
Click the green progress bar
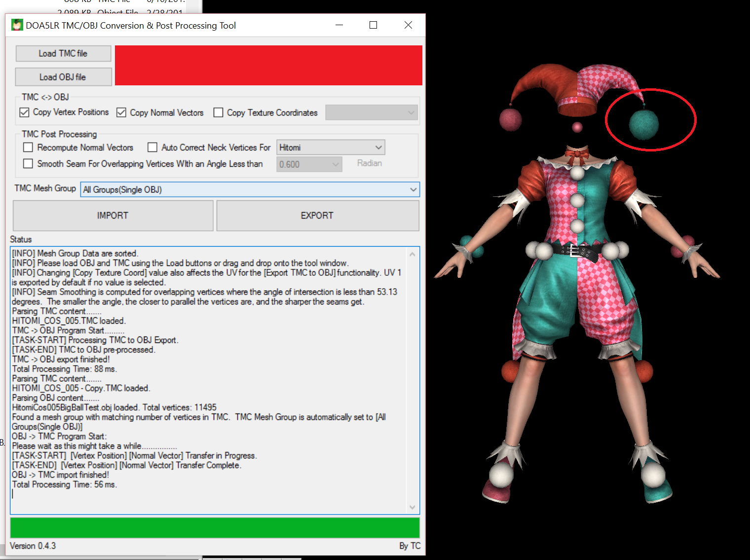(215, 527)
